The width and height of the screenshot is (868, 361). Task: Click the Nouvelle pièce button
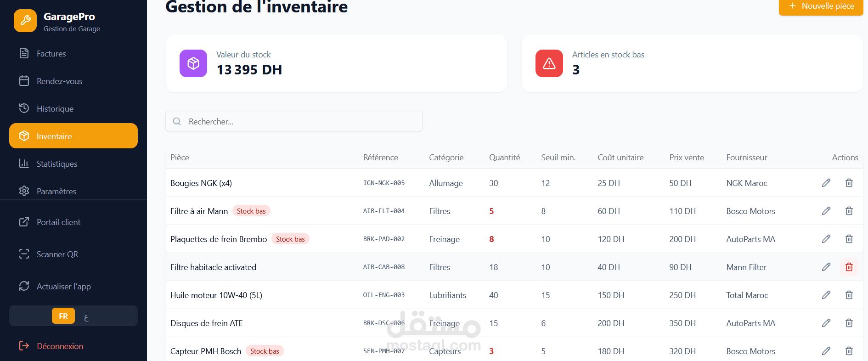tap(821, 6)
